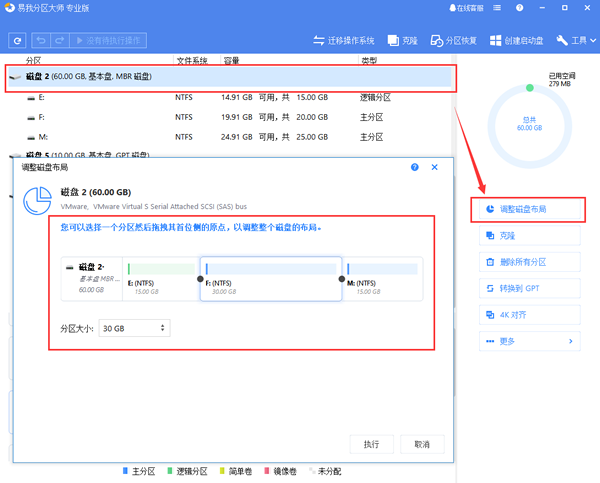Click the undo arrow icon
This screenshot has width=600, height=483.
[41, 41]
